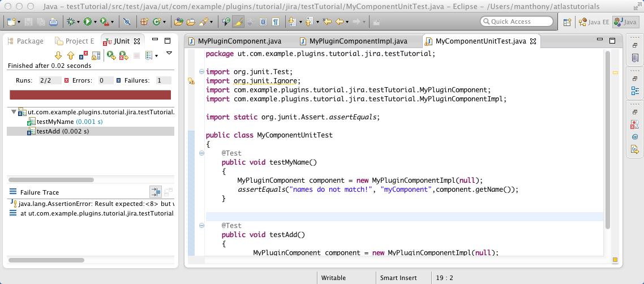The image size is (644, 284).
Task: Click Rerun Failed Tests First icon
Action: coord(123,55)
